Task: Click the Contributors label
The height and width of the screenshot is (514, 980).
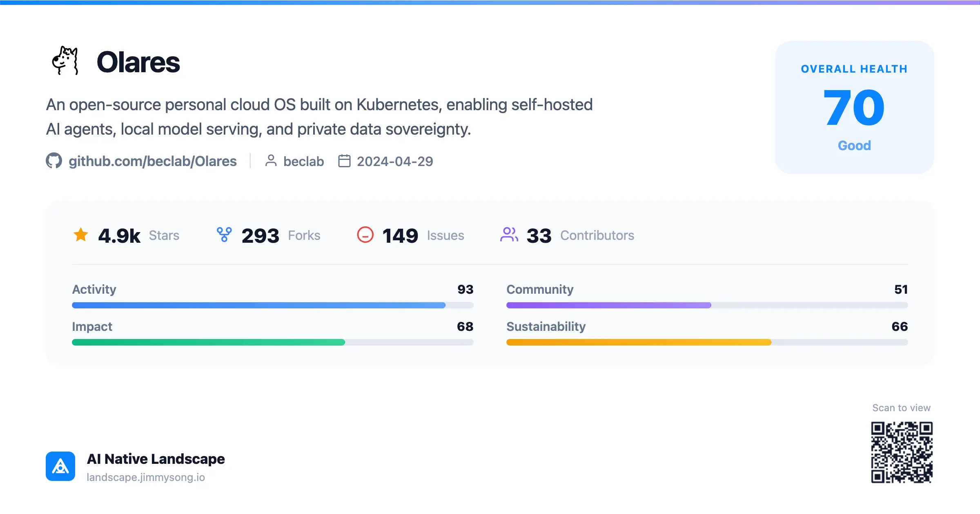Action: pyautogui.click(x=597, y=235)
